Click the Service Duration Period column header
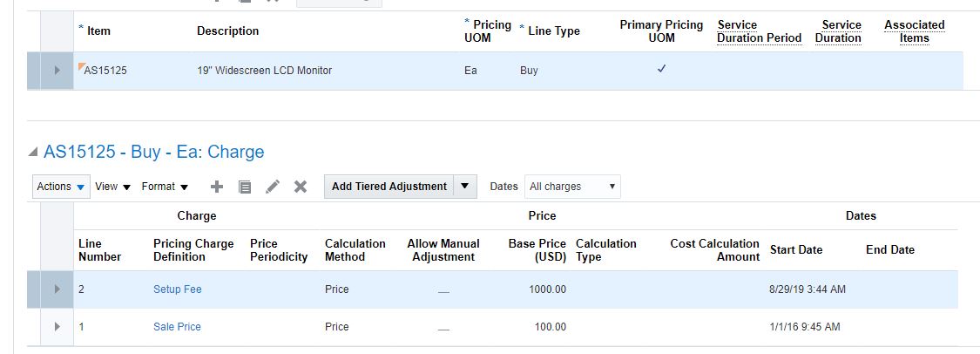The image size is (980, 354). click(759, 31)
